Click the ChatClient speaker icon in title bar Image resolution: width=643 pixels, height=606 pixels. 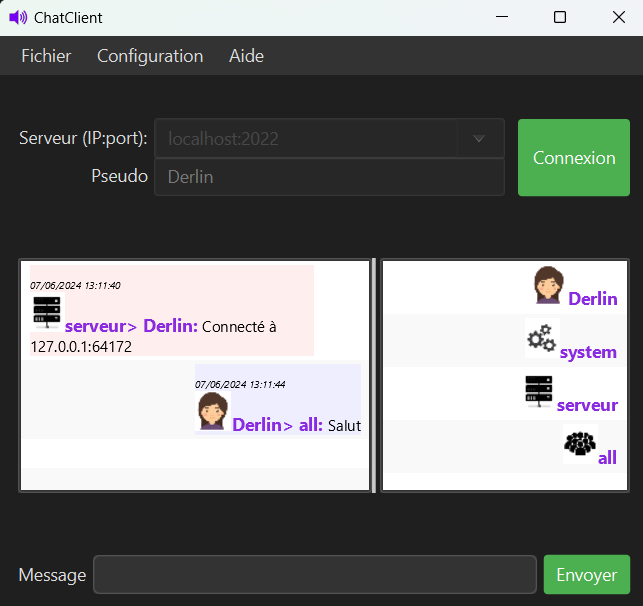tap(18, 18)
